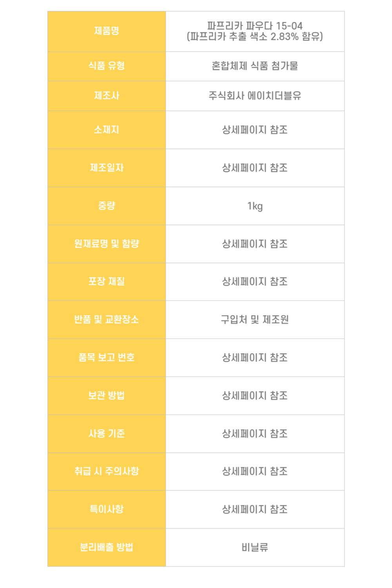Click the 원재료명 및 함량 label
This screenshot has width=392, height=588.
107,244
